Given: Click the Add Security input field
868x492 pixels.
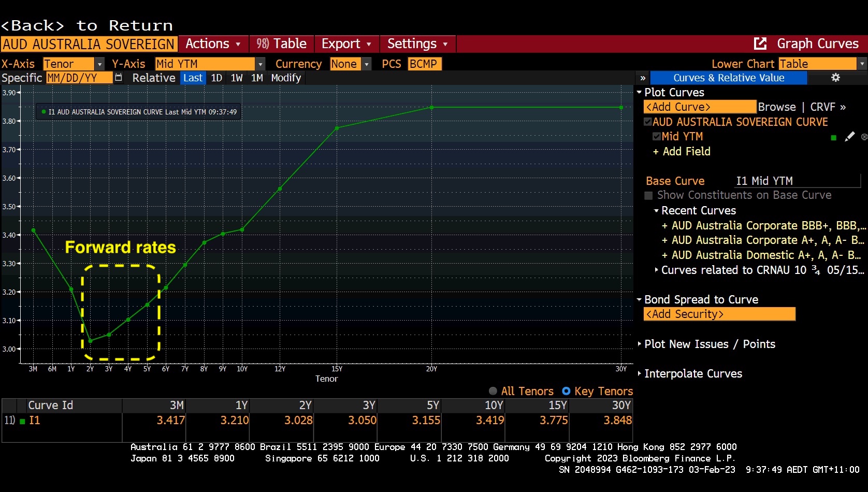Looking at the screenshot, I should point(719,314).
